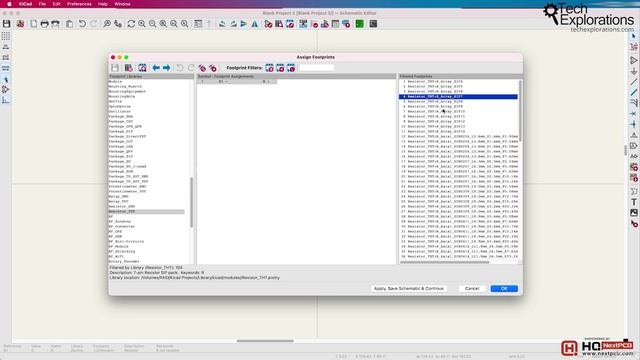
Task: Select the Add Image tool in right toolbar
Action: 633,213
